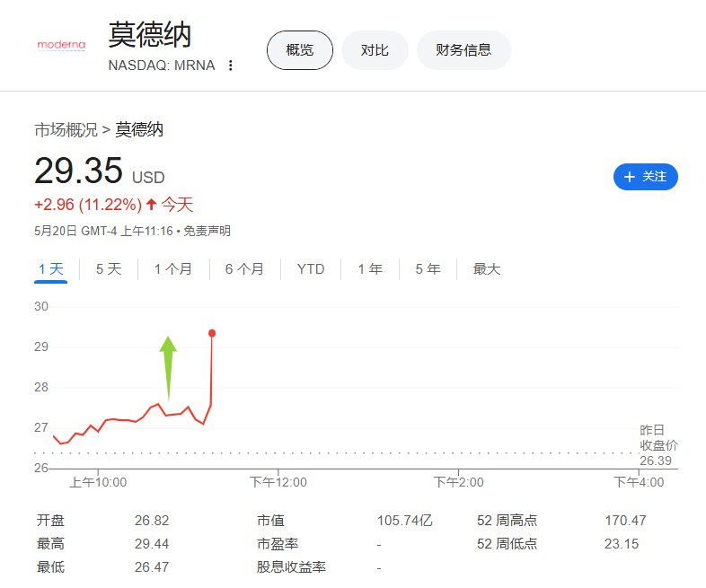Select the YTD chart range
Image resolution: width=706 pixels, height=588 pixels.
pos(311,269)
